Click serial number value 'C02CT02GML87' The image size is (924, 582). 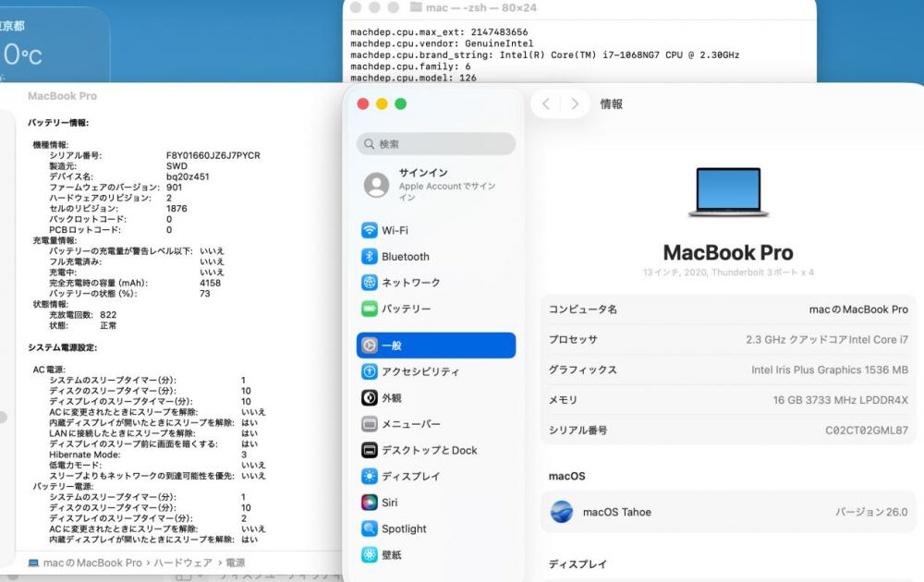[x=867, y=430]
